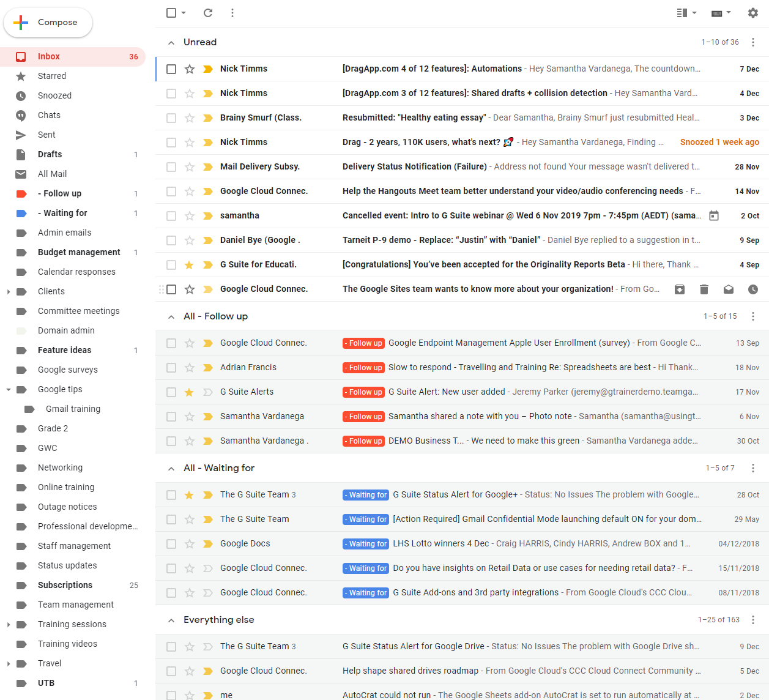Unstar the G Suite Alerts email
Image resolution: width=769 pixels, height=700 pixels.
pyautogui.click(x=190, y=392)
